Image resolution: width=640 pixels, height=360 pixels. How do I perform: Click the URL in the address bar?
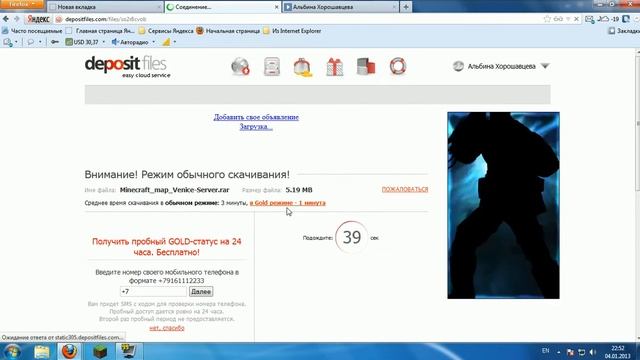point(105,19)
